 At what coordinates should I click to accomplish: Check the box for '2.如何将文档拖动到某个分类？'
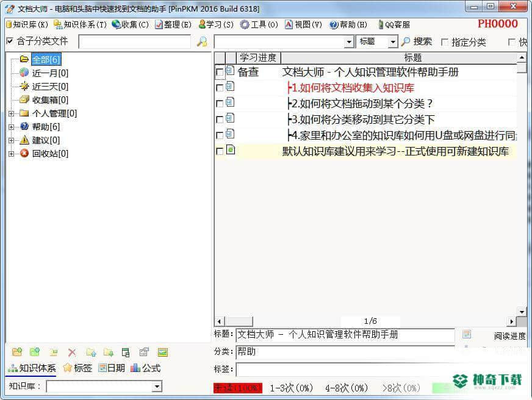coord(220,104)
